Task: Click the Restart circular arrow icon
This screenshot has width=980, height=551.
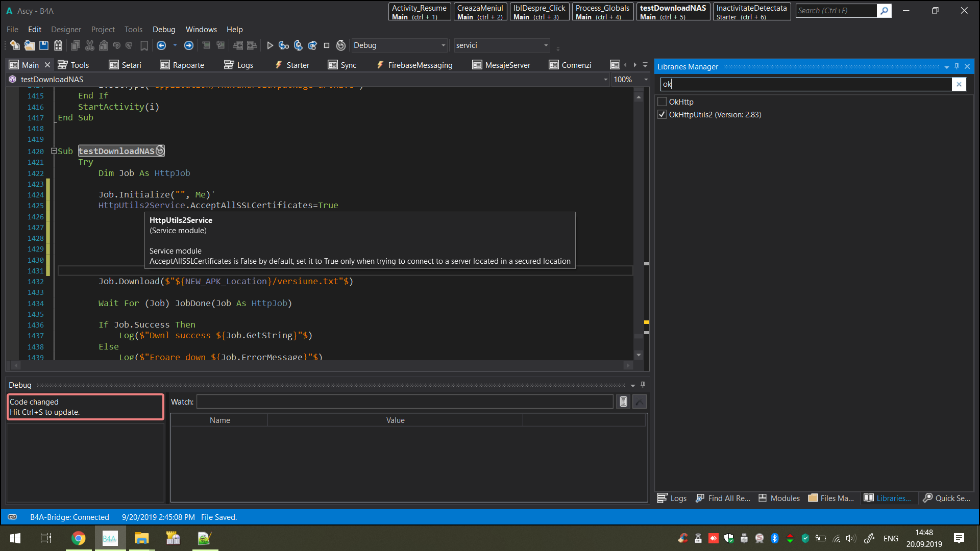Action: tap(341, 45)
